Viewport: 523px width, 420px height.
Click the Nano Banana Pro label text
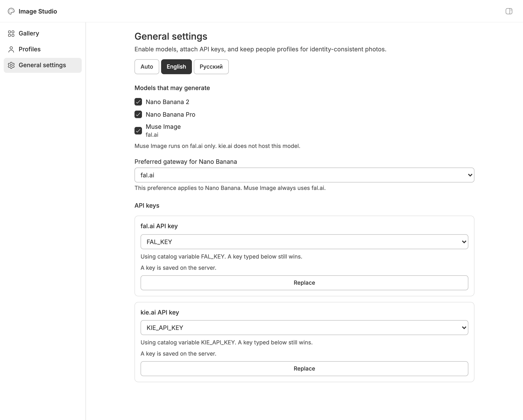170,115
